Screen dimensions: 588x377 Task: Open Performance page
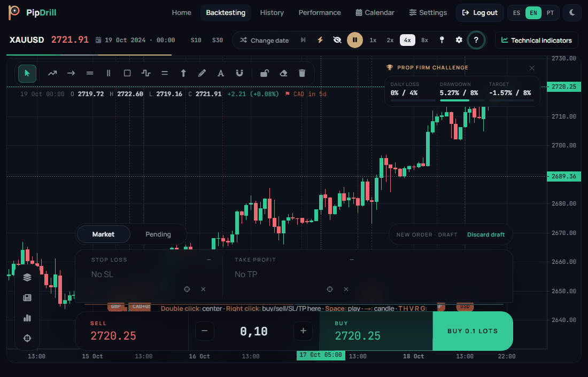click(320, 13)
